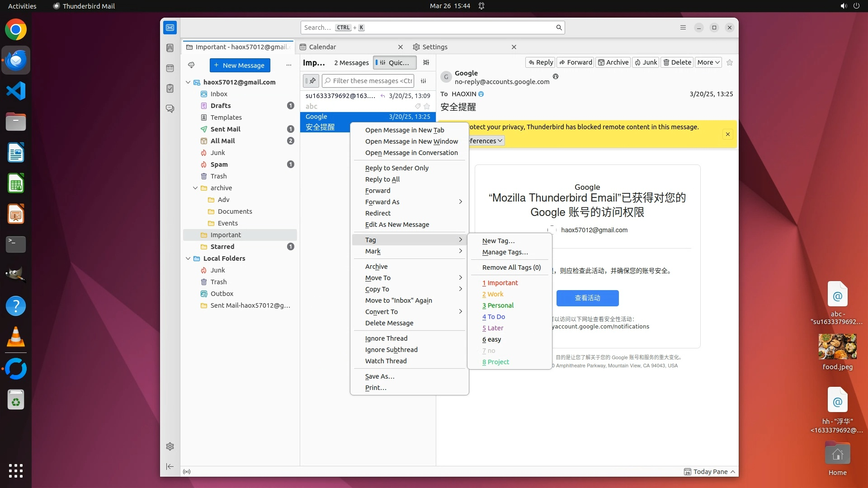This screenshot has width=868, height=488.
Task: Click the Get Messages cloud icon
Action: [191, 65]
